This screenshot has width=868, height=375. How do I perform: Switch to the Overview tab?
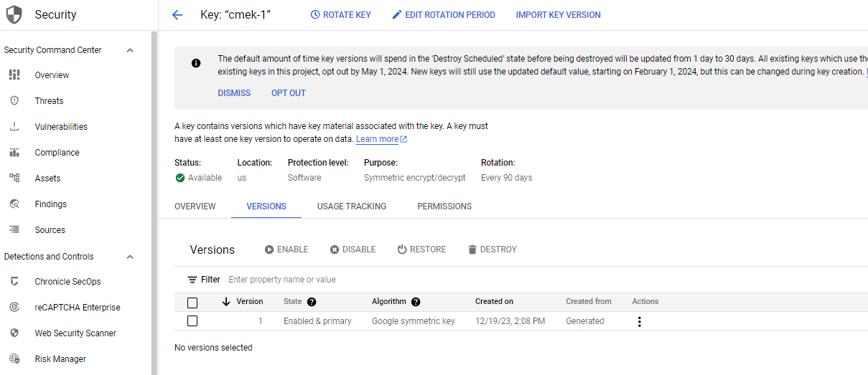tap(195, 207)
